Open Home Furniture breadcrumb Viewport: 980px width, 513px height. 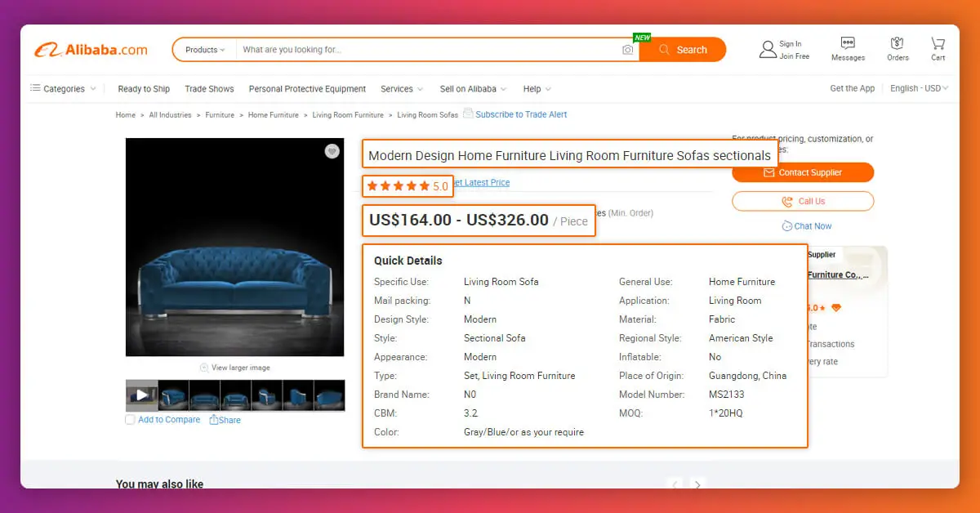tap(274, 115)
